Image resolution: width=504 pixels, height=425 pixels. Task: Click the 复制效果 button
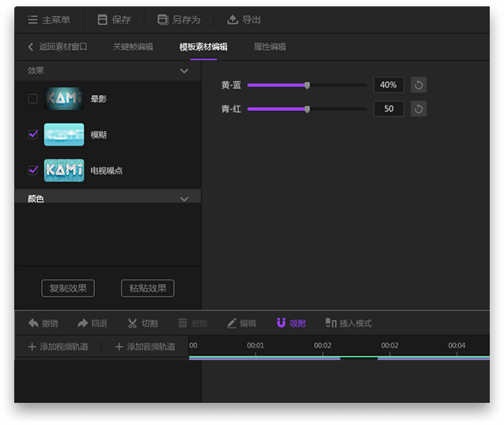click(x=68, y=288)
